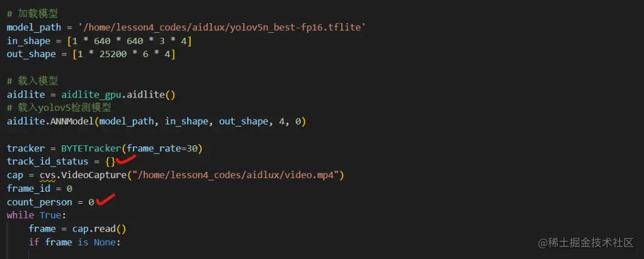Click the comment '# 载入模型'
644x259 pixels.
point(32,81)
